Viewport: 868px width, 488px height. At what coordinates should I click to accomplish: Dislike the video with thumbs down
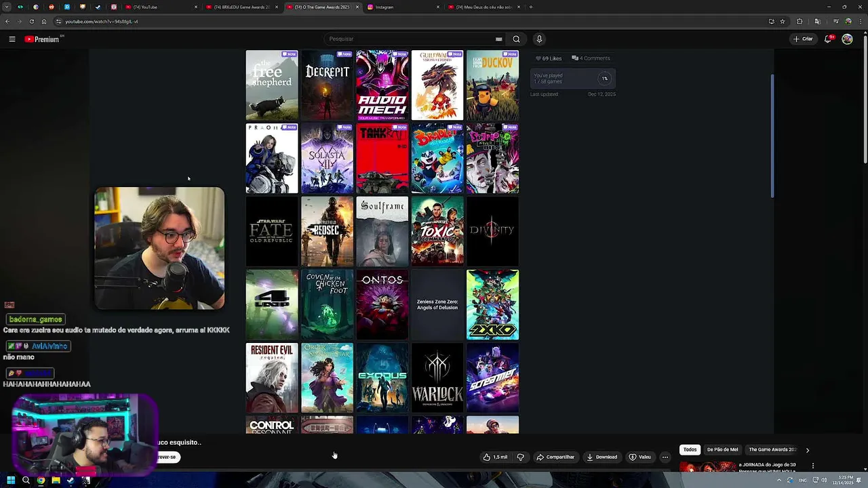tap(521, 457)
